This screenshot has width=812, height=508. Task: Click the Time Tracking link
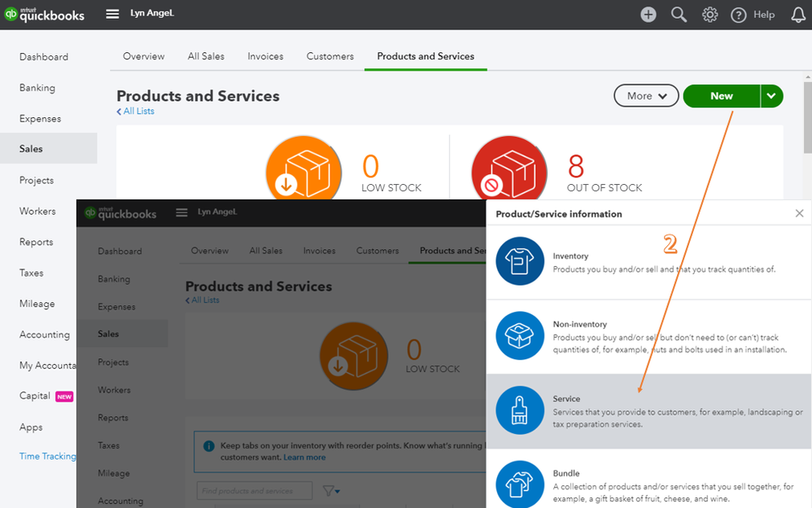pos(48,456)
